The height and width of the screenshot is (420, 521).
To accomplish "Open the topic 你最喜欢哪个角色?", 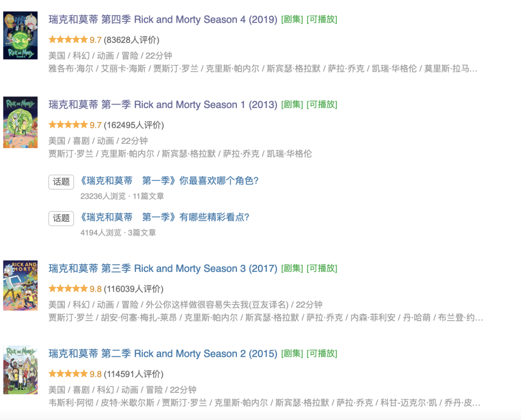I will click(169, 181).
